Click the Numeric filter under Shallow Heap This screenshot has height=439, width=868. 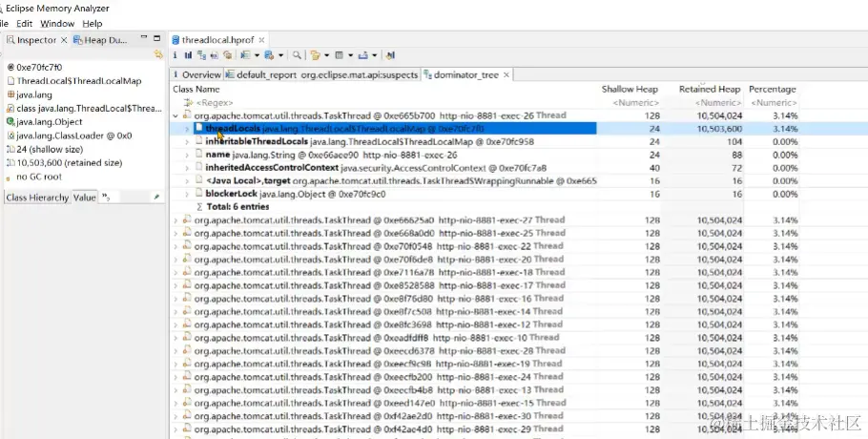[x=635, y=103]
